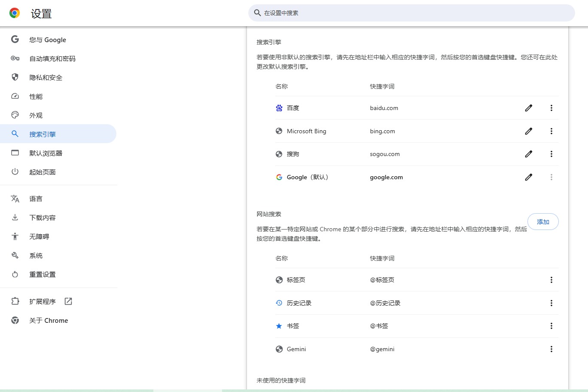Click the power icon for 起始页面

click(x=15, y=171)
